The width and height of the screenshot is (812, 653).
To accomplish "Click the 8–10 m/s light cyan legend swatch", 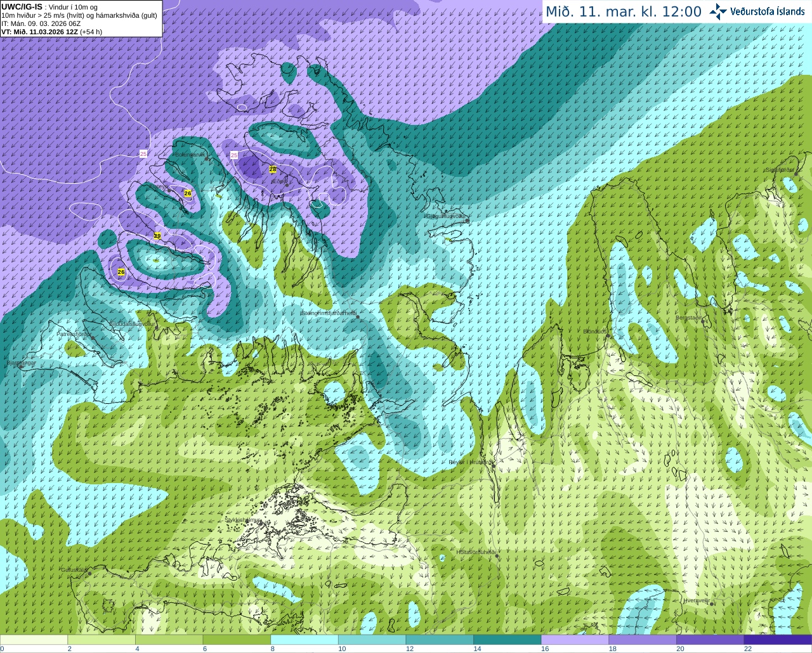I will point(304,639).
